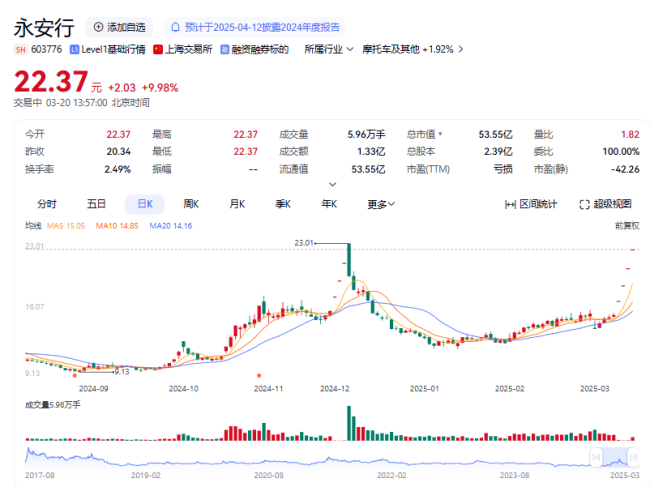Click the +9.98% change value
The width and height of the screenshot is (650, 487).
160,88
